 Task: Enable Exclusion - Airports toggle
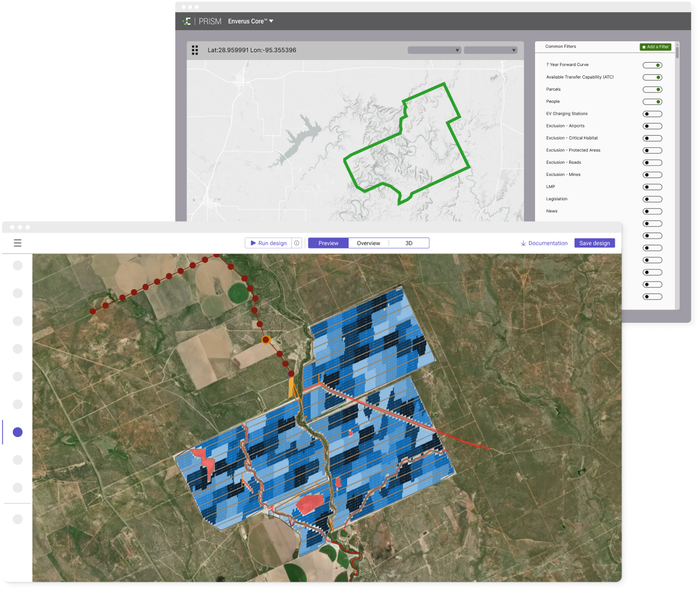click(x=652, y=126)
